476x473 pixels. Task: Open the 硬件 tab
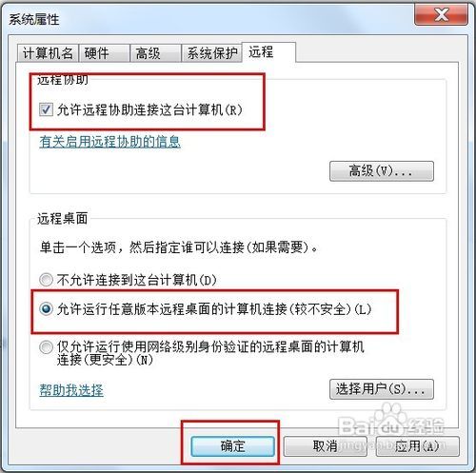(x=104, y=53)
